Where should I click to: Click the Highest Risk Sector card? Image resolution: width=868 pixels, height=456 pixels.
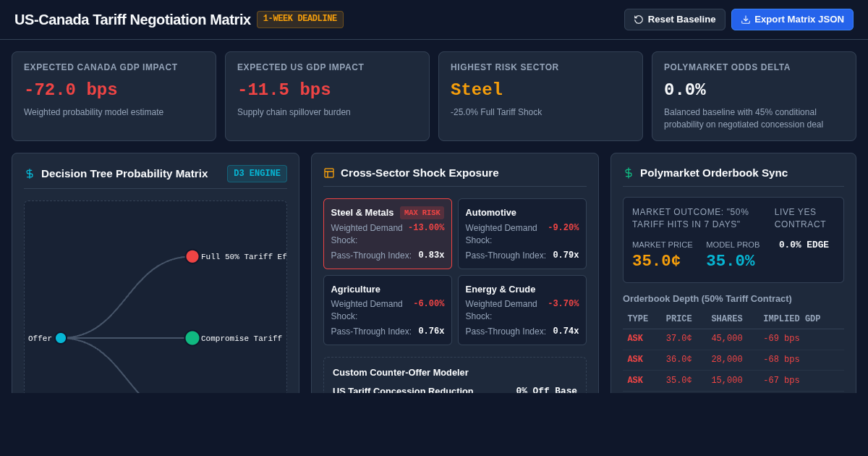pos(540,96)
